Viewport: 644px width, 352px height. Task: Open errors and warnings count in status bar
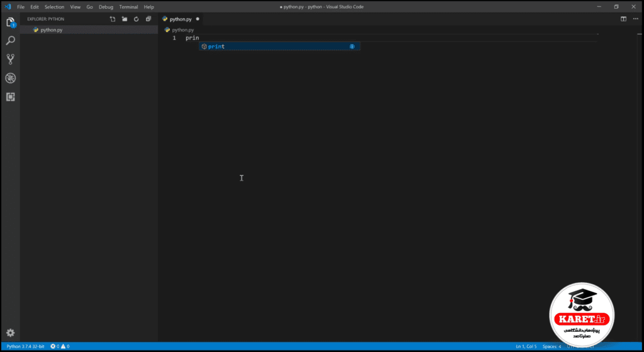coord(60,346)
